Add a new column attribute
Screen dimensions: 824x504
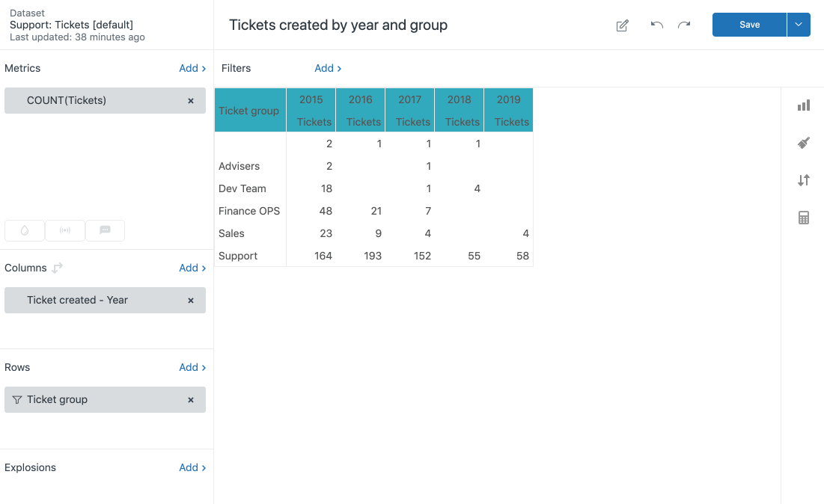pyautogui.click(x=192, y=268)
